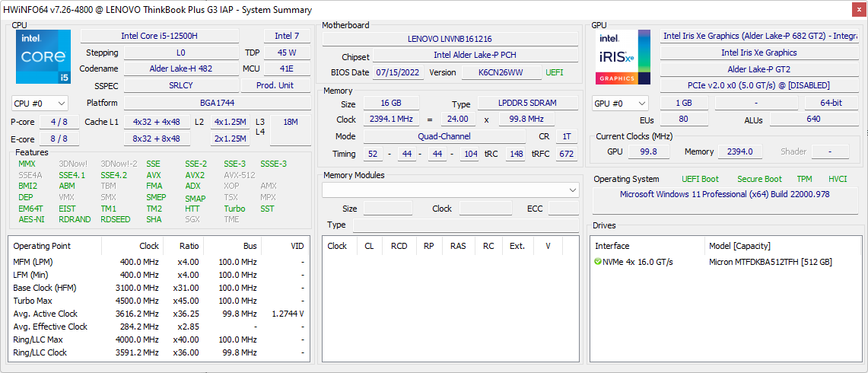Click the Intel Core i5-12500H name field
The image size is (868, 373).
click(x=160, y=36)
